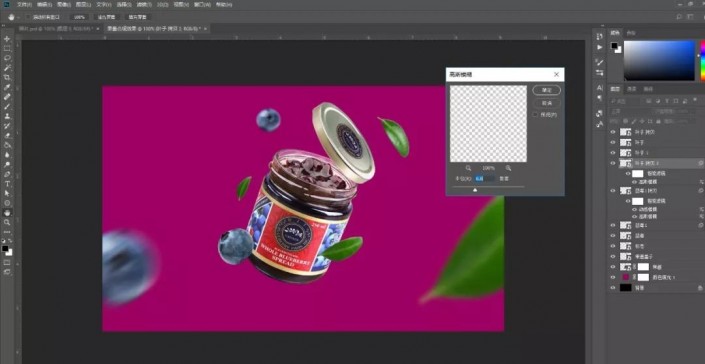The height and width of the screenshot is (364, 705).
Task: Select the Move tool
Action: [7, 39]
